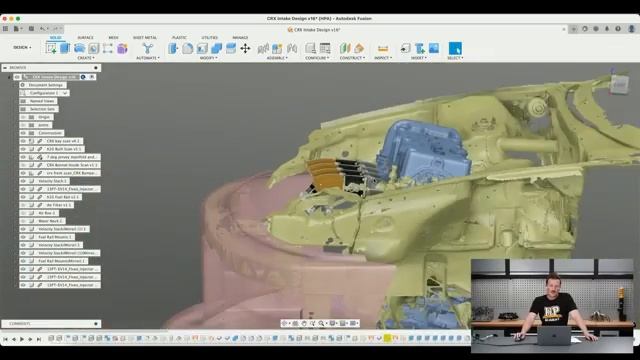This screenshot has width=640, height=360.
Task: Toggle visibility of Fuel Rail Mounts:1
Action: (23, 237)
